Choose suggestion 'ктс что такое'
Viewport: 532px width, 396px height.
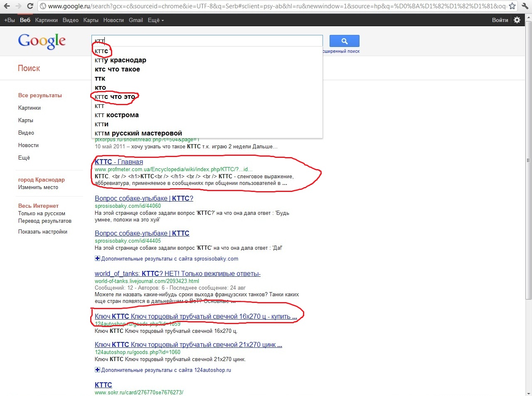coord(207,69)
